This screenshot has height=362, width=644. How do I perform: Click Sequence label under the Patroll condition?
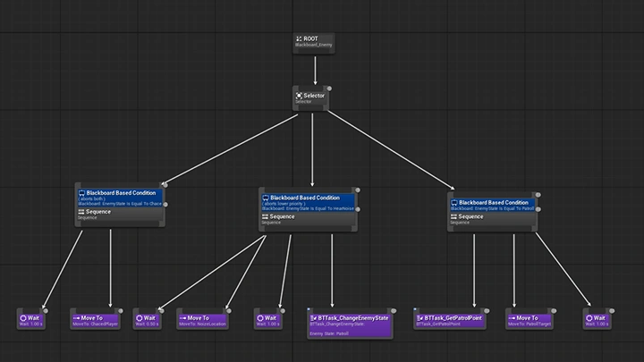(470, 216)
